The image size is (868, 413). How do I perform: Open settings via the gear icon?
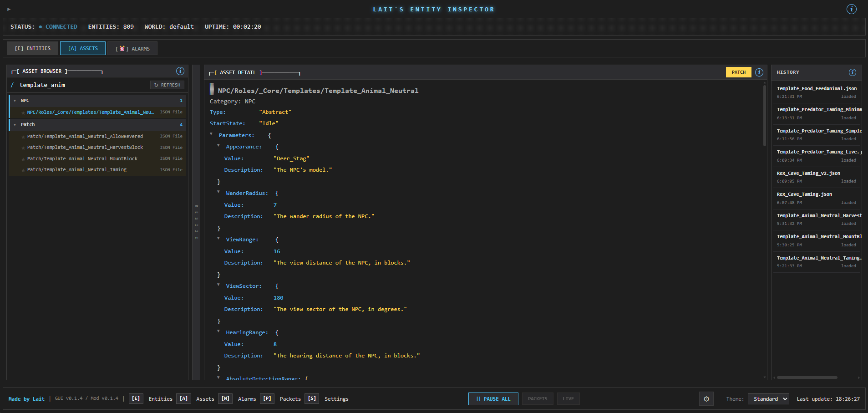coord(706,399)
